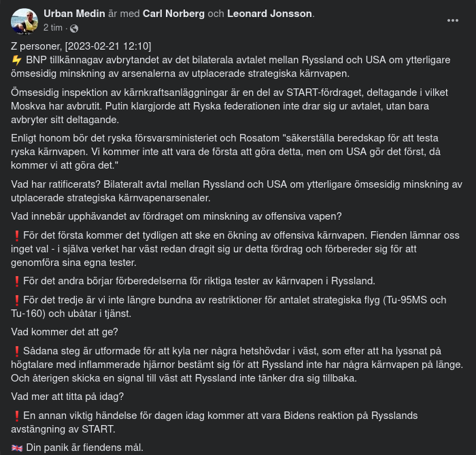The image size is (476, 455).
Task: Click the exclamation mark before 'En annan viktig'
Action: (x=17, y=416)
